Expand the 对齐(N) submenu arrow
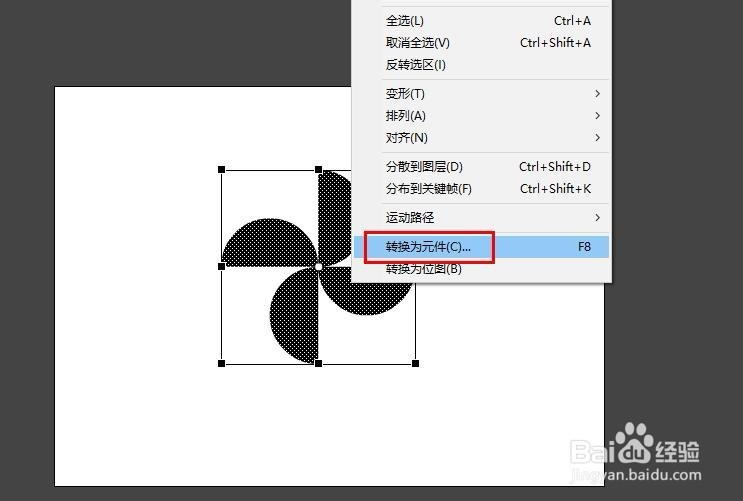This screenshot has width=743, height=501. pos(597,137)
